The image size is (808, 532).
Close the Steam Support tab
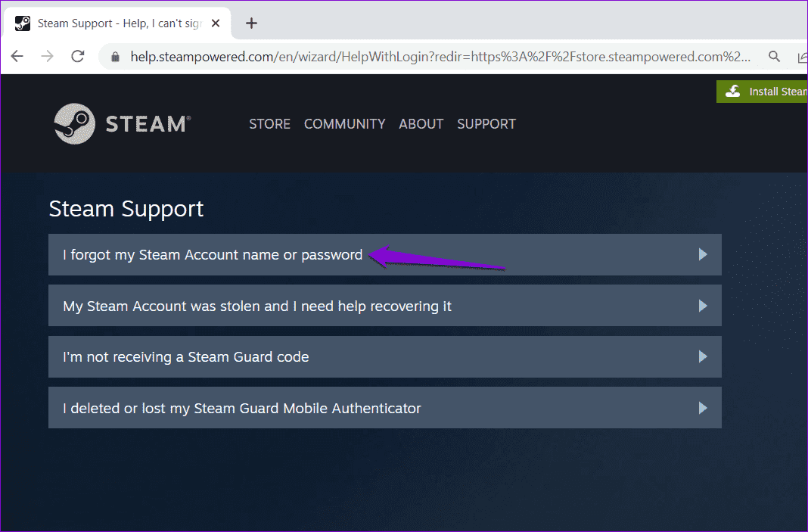point(216,23)
